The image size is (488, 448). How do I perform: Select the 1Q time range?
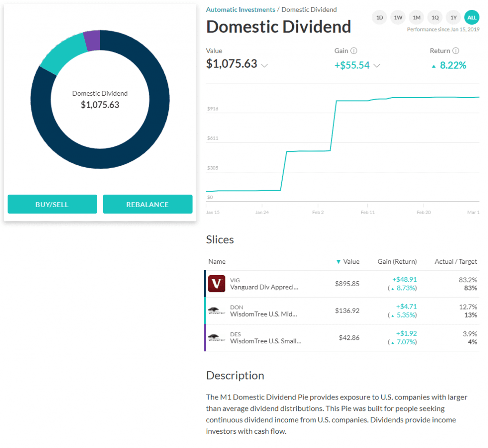pos(435,18)
